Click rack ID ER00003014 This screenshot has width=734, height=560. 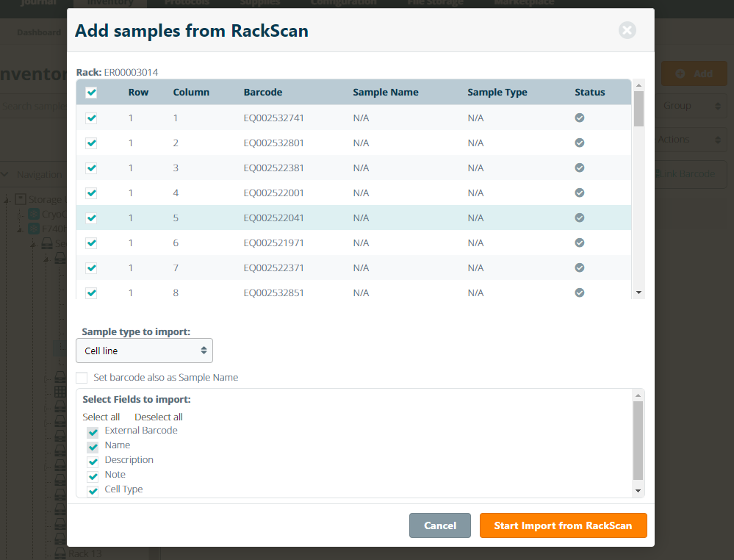[x=131, y=72]
